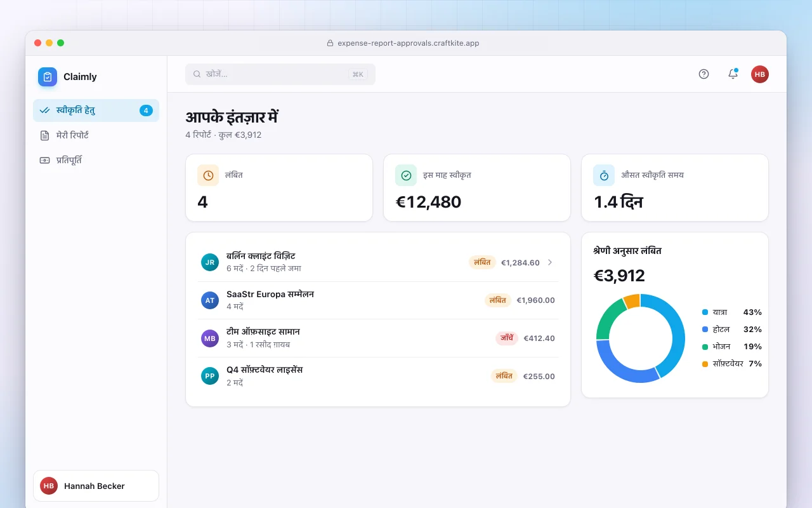
Task: Click the JR avatar in report list
Action: pyautogui.click(x=210, y=262)
